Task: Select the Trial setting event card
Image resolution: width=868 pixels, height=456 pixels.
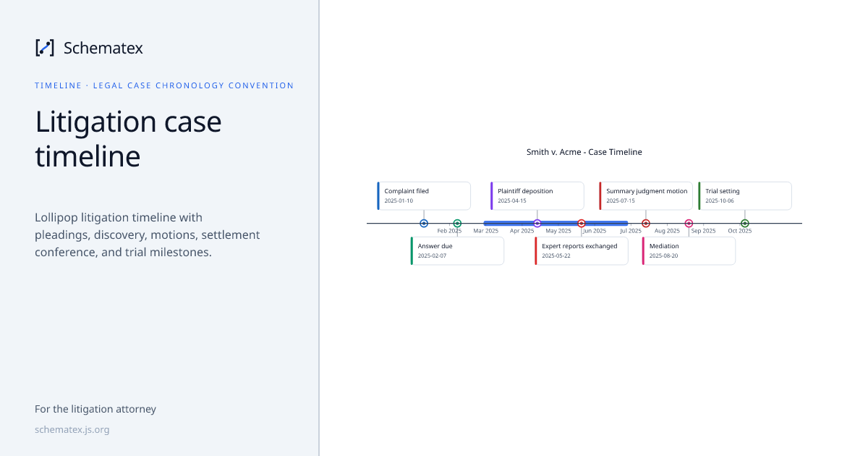Action: [x=745, y=195]
